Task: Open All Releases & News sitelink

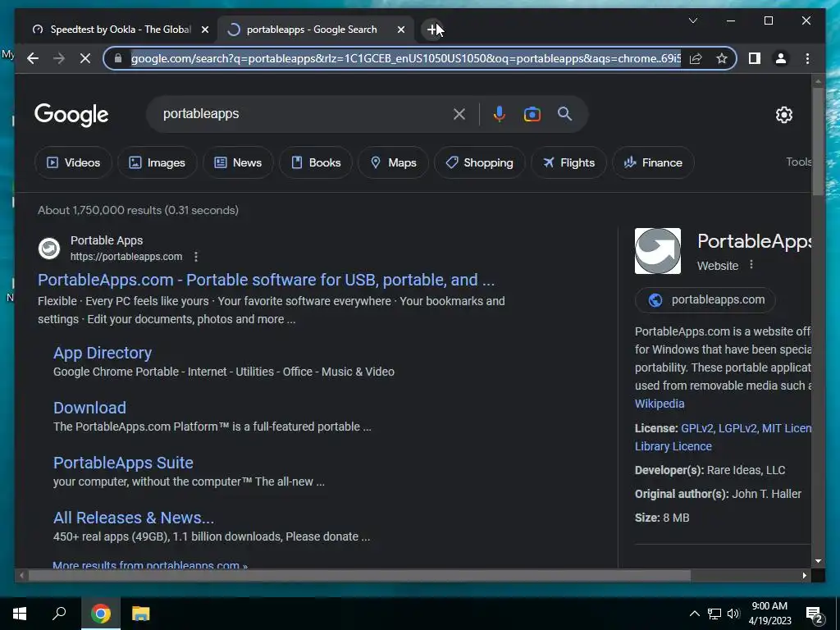Action: tap(134, 518)
